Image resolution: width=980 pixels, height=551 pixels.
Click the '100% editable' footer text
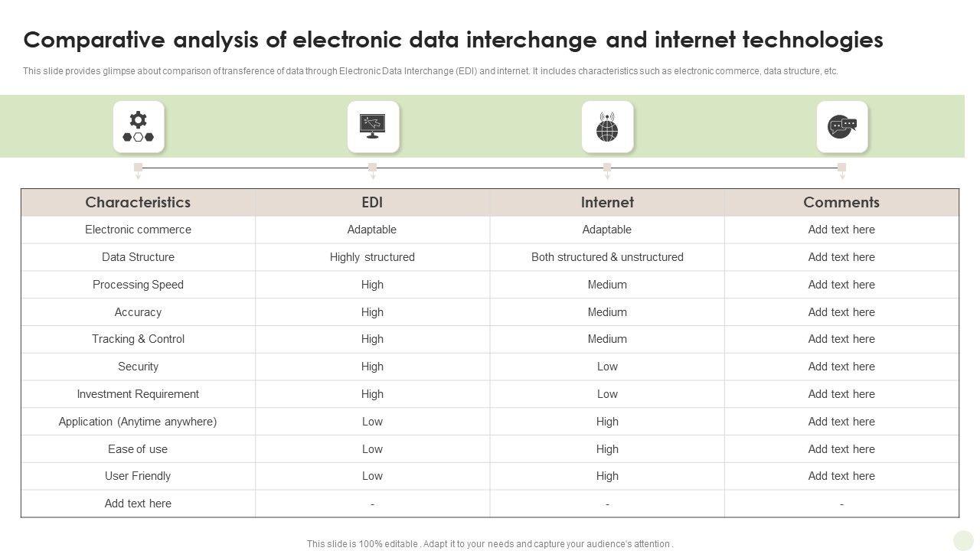[x=490, y=544]
